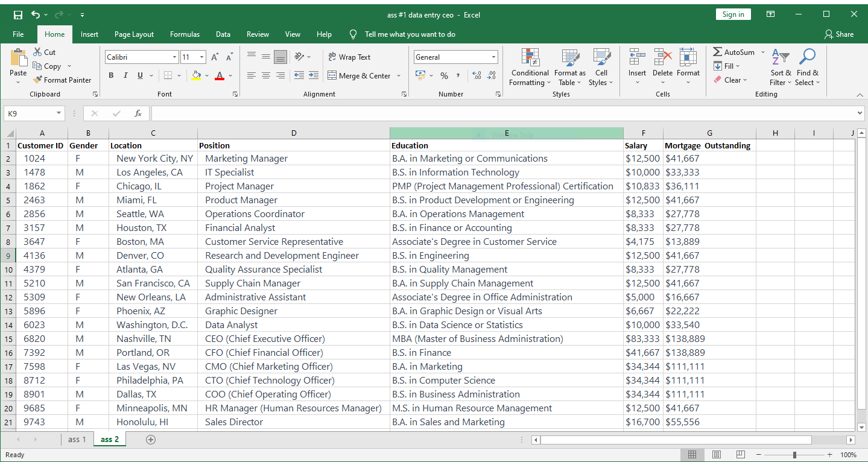Toggle Wrap Text
The width and height of the screenshot is (868, 462).
point(349,57)
